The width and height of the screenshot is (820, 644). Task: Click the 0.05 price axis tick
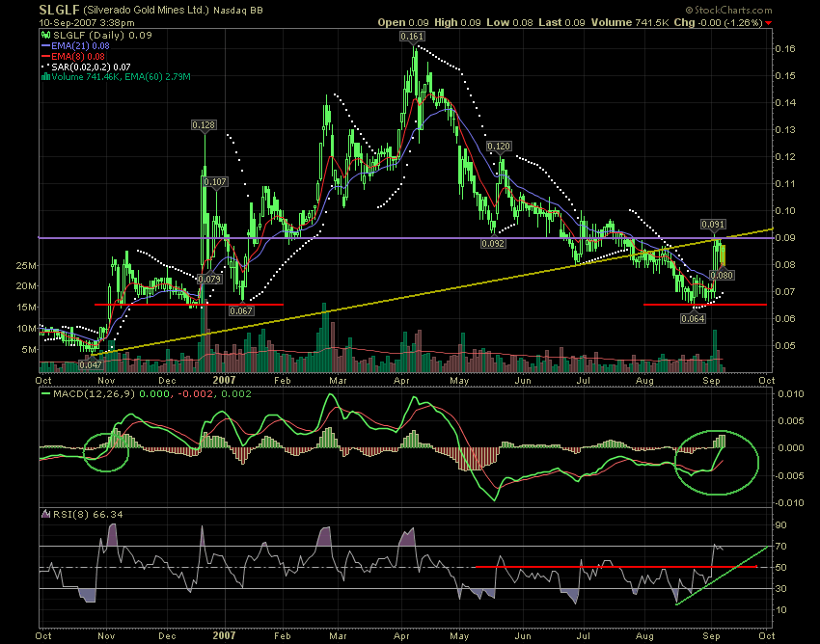[x=784, y=345]
